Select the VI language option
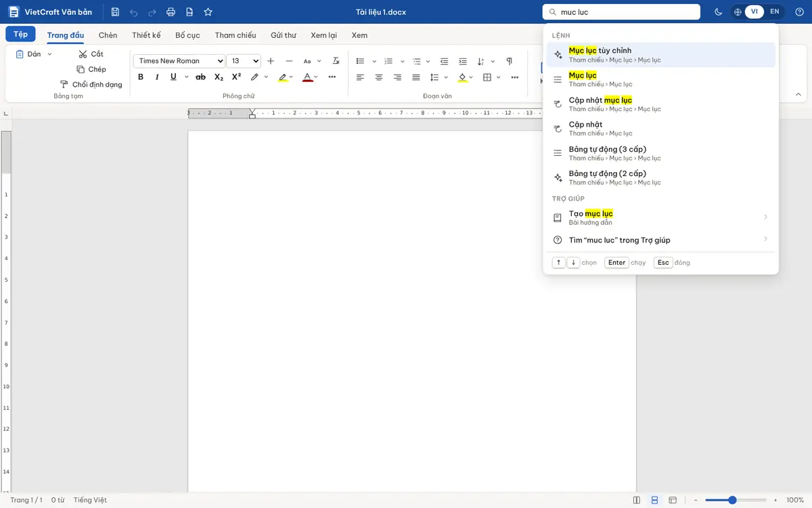Viewport: 812px width, 508px height. click(754, 12)
